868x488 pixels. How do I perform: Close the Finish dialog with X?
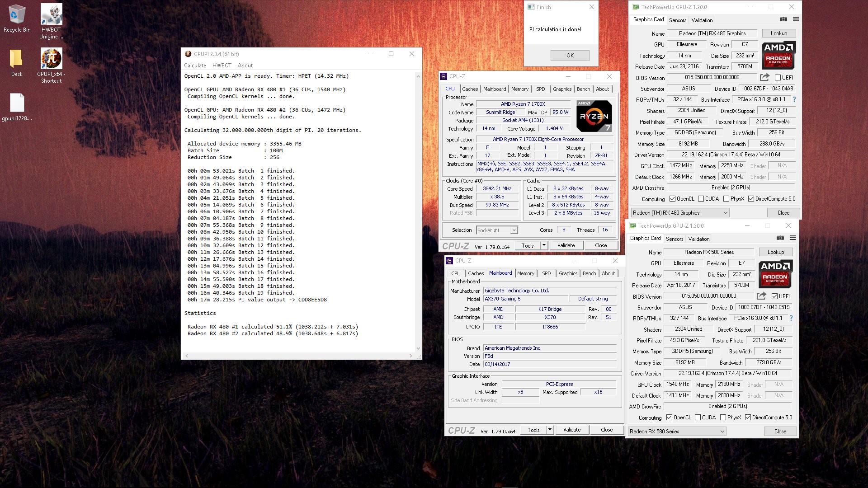[591, 7]
